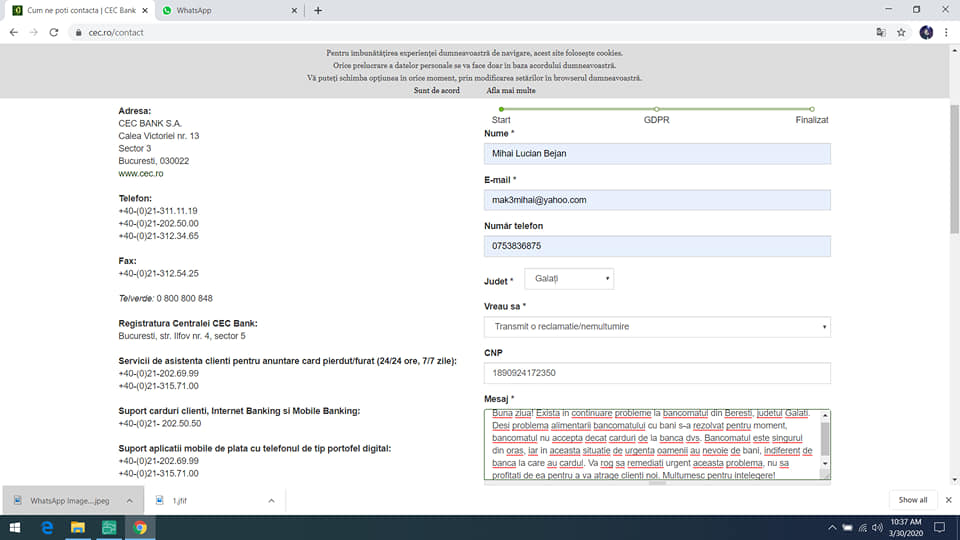960x540 pixels.
Task: Click the page vertical scrollbar thumb
Action: [x=954, y=168]
